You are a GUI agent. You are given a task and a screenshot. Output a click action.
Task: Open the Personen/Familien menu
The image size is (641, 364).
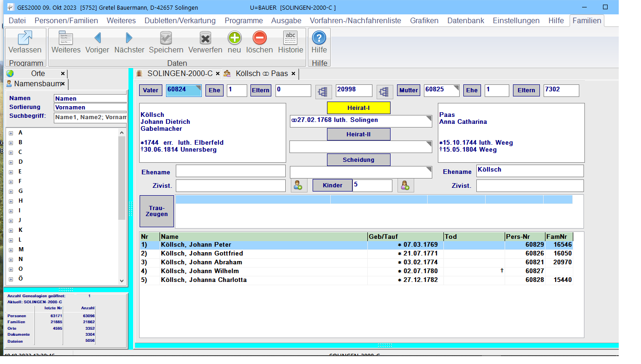[x=66, y=20]
